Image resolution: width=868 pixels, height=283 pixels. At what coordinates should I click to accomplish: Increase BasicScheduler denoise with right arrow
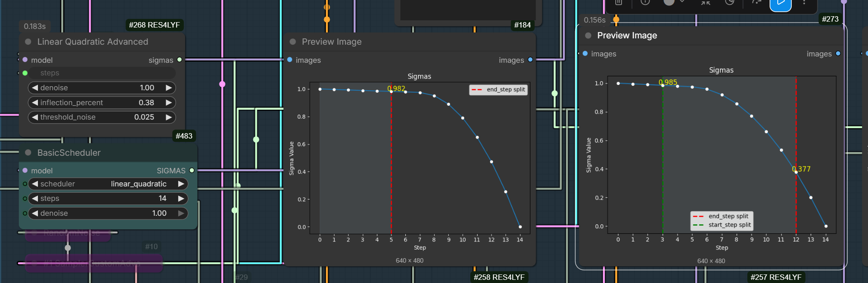point(181,213)
